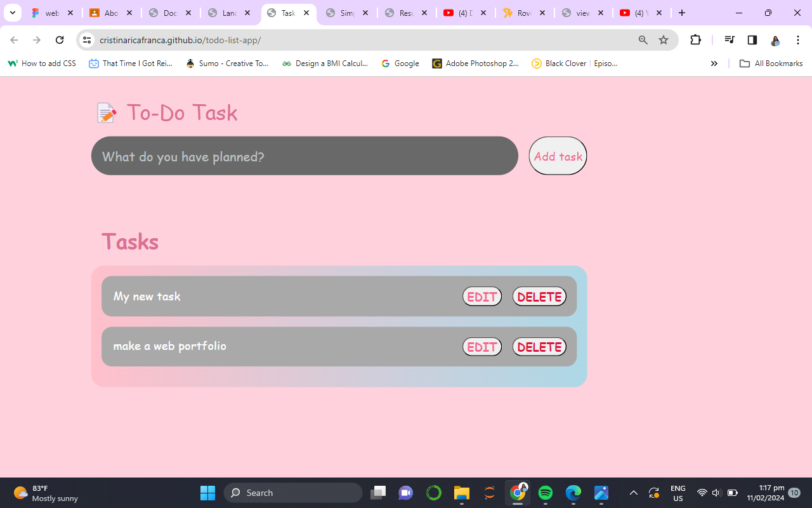Open the tab search dropdown arrow
The image size is (812, 508).
[12, 13]
